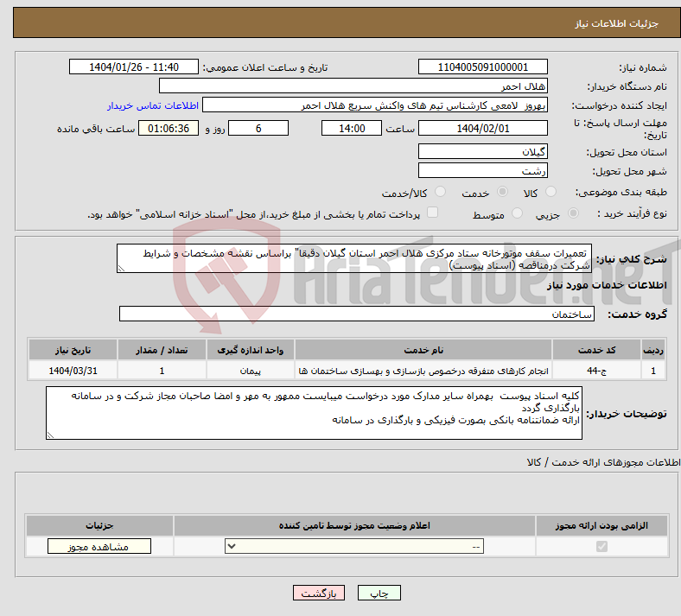681x616 pixels.
Task: Click the ردیف column header
Action: (x=653, y=350)
